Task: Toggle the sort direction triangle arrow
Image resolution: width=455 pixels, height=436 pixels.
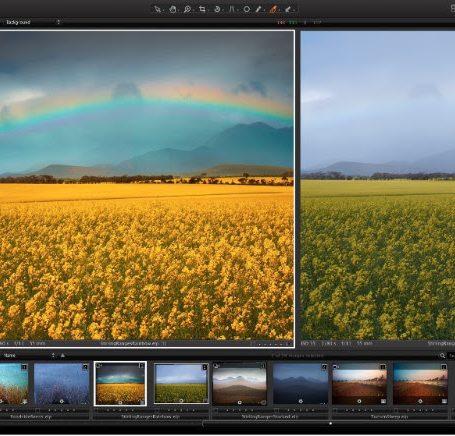Action: 62,356
